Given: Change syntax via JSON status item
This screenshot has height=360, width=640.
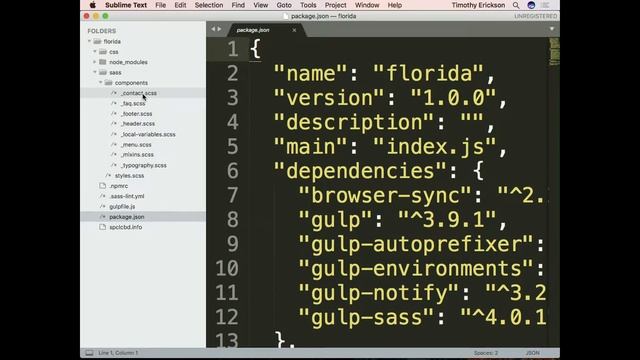Looking at the screenshot, I should tap(532, 353).
